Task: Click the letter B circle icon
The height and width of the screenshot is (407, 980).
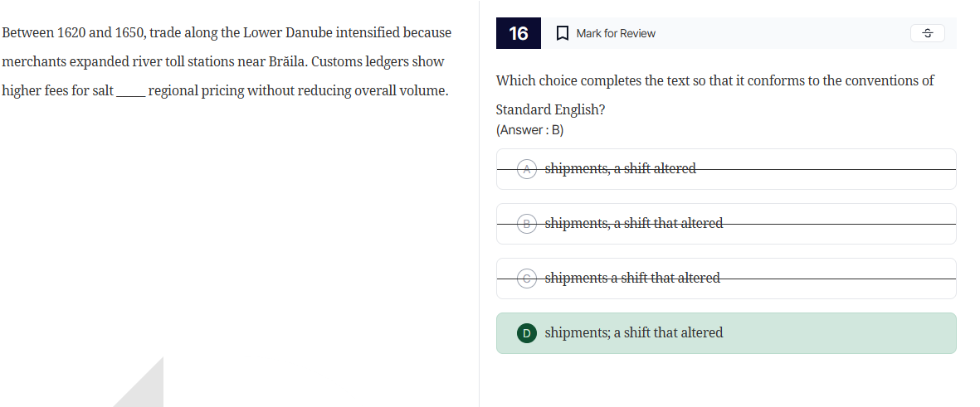Action: [x=526, y=224]
